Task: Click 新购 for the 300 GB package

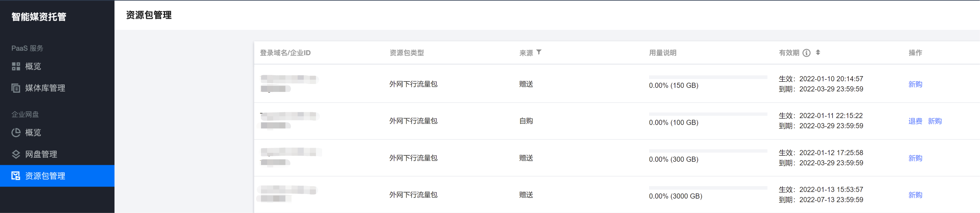Action: click(915, 158)
